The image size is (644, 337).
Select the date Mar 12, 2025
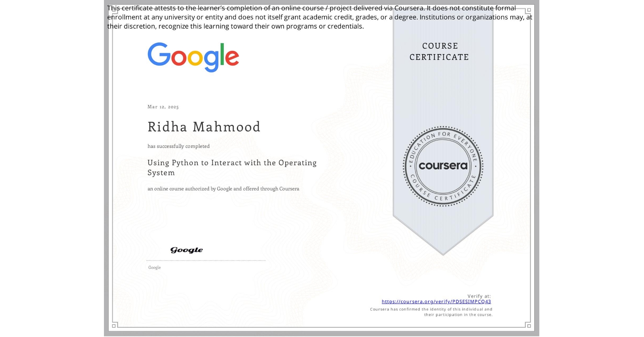click(x=163, y=107)
